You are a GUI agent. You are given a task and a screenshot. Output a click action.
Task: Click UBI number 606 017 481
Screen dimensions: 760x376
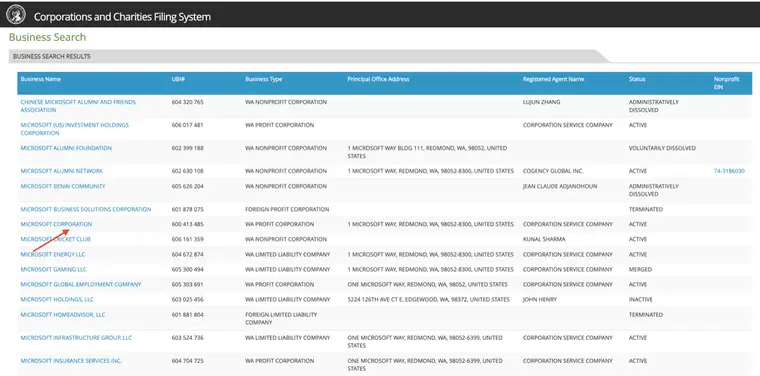click(188, 125)
